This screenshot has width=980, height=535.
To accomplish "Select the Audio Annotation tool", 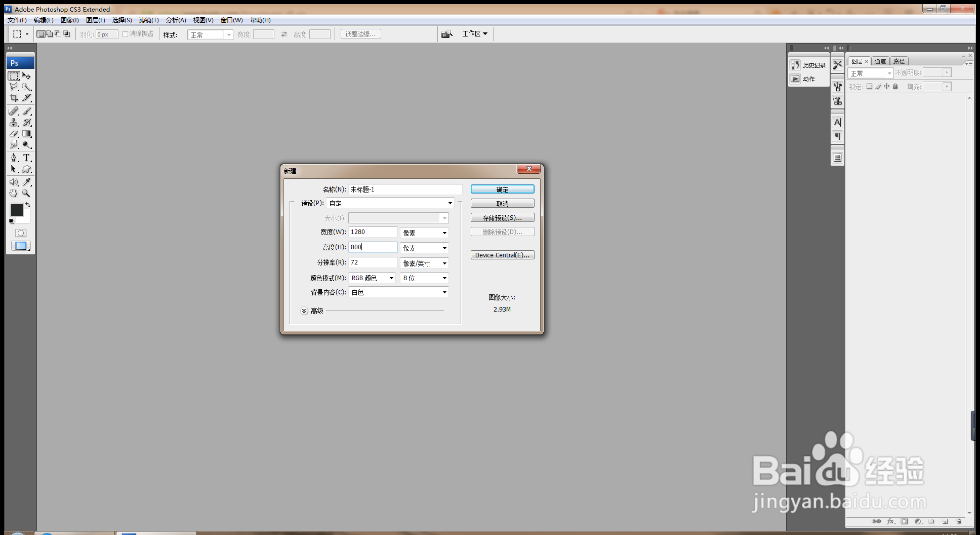I will pyautogui.click(x=14, y=182).
